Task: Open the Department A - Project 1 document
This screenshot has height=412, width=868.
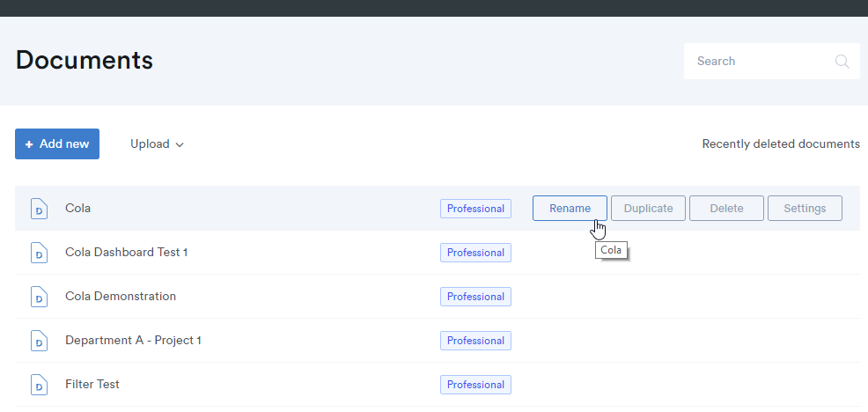Action: tap(134, 341)
